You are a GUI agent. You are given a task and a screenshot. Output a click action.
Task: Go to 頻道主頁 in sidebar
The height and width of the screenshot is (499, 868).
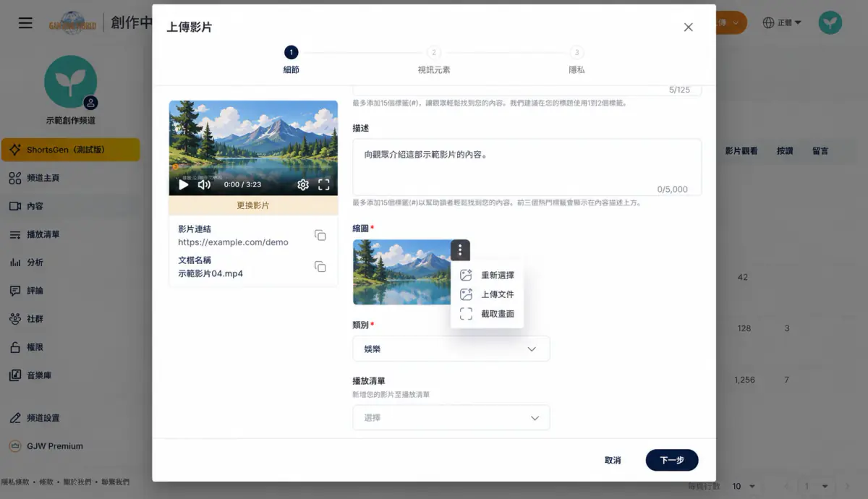point(43,178)
